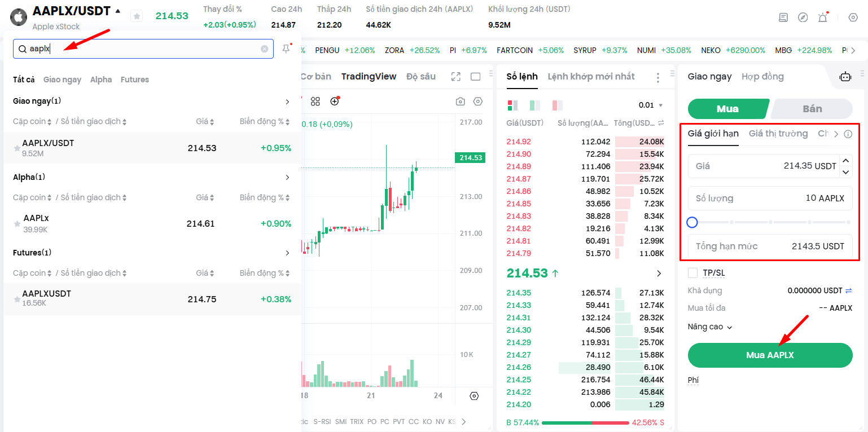
Task: Click the Tổng hạn mức total field
Action: pos(770,246)
